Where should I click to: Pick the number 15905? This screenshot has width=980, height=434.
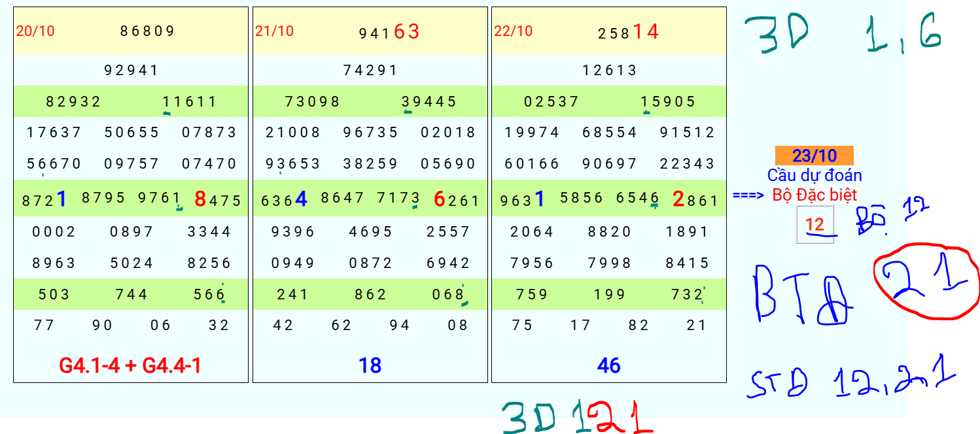(x=668, y=101)
